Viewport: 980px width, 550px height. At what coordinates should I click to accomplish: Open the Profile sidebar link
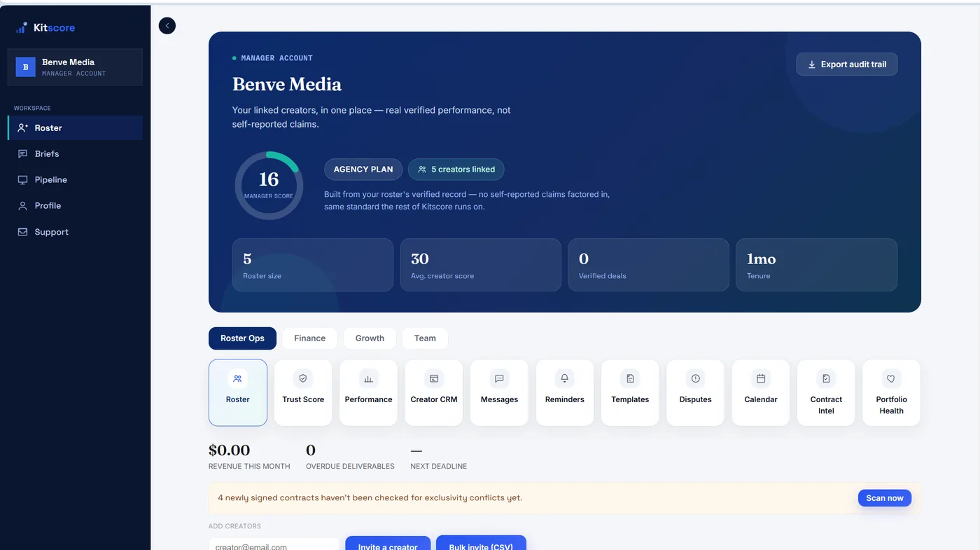click(75, 205)
